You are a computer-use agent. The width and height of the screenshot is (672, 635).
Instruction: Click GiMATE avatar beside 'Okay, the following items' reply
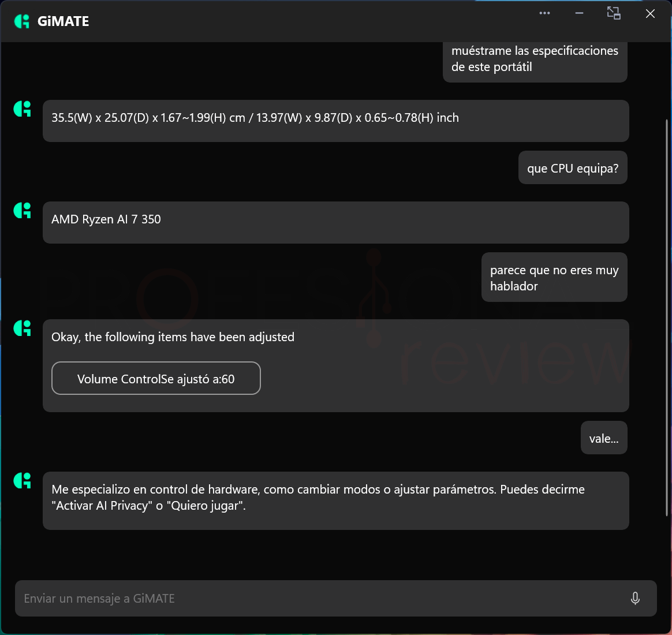point(23,328)
